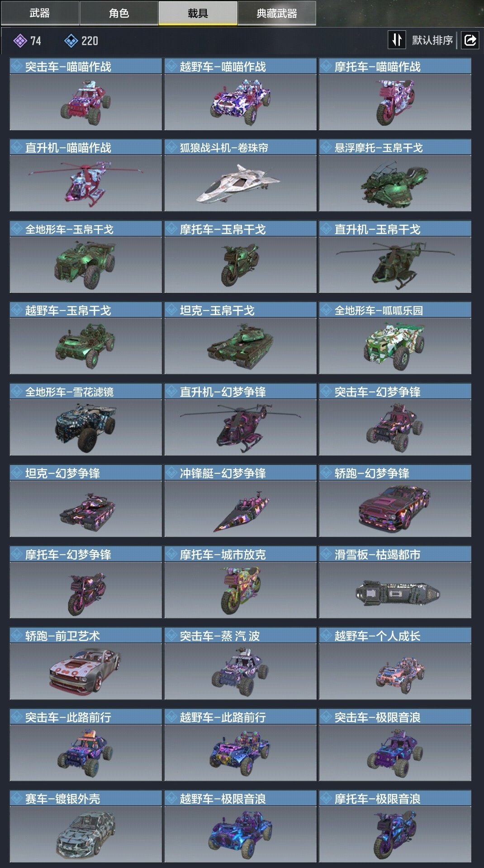Open the 典藏武器 tab
The width and height of the screenshot is (484, 868).
pos(277,13)
